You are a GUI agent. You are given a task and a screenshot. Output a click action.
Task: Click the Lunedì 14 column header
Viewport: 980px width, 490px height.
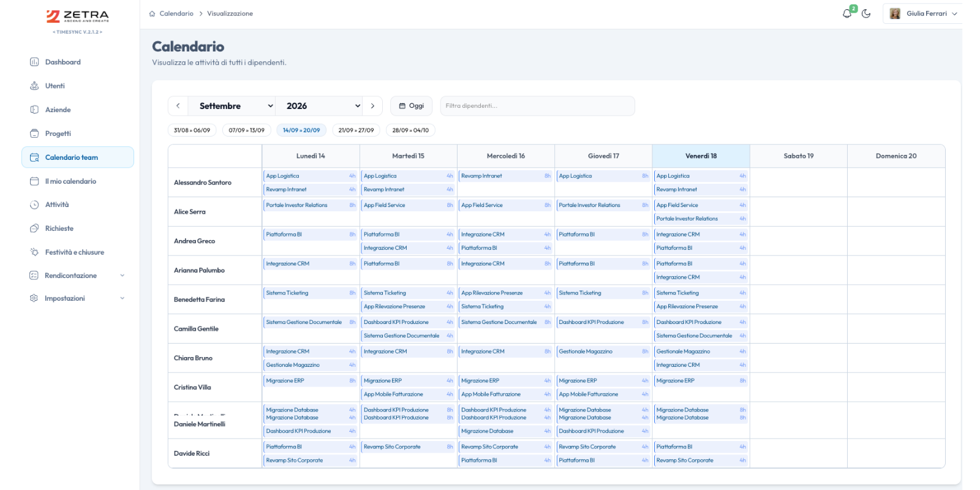[x=311, y=156]
